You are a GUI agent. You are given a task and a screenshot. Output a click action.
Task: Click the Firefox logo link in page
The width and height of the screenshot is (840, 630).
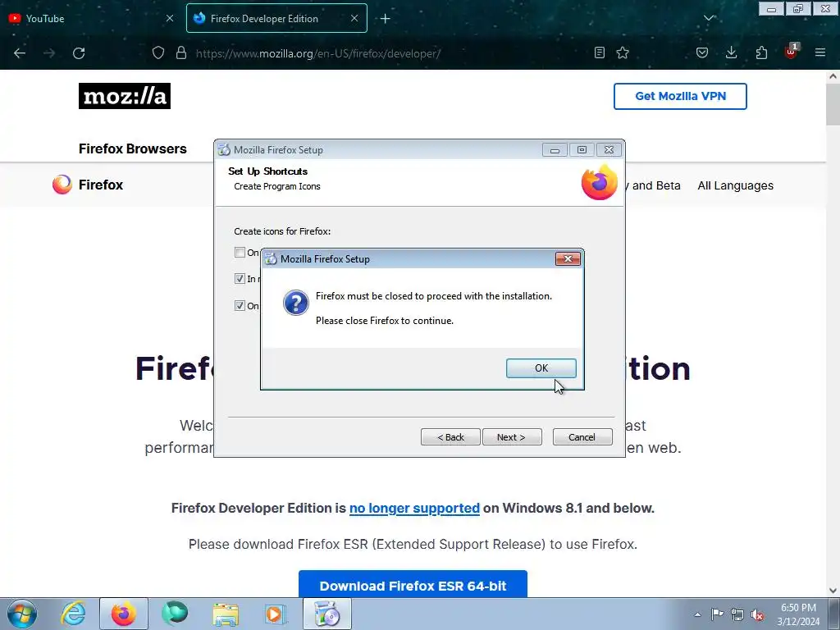coord(88,185)
